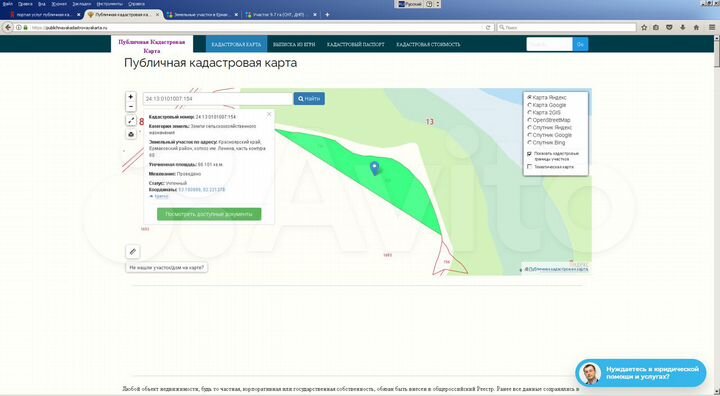Select Карта Google radio option
Viewport: 720px width, 396px height.
(529, 105)
